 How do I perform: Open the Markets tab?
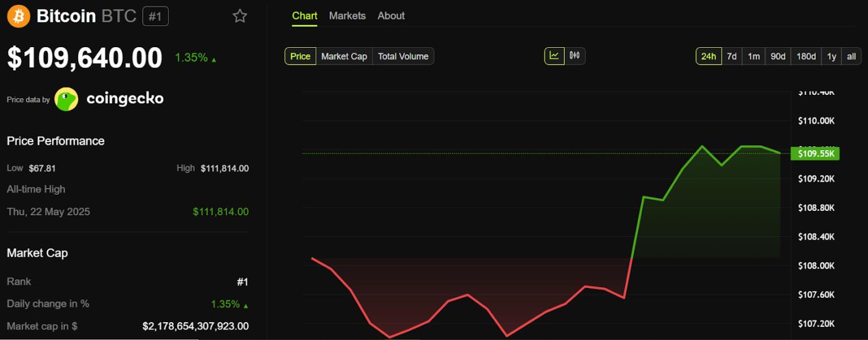pos(347,16)
